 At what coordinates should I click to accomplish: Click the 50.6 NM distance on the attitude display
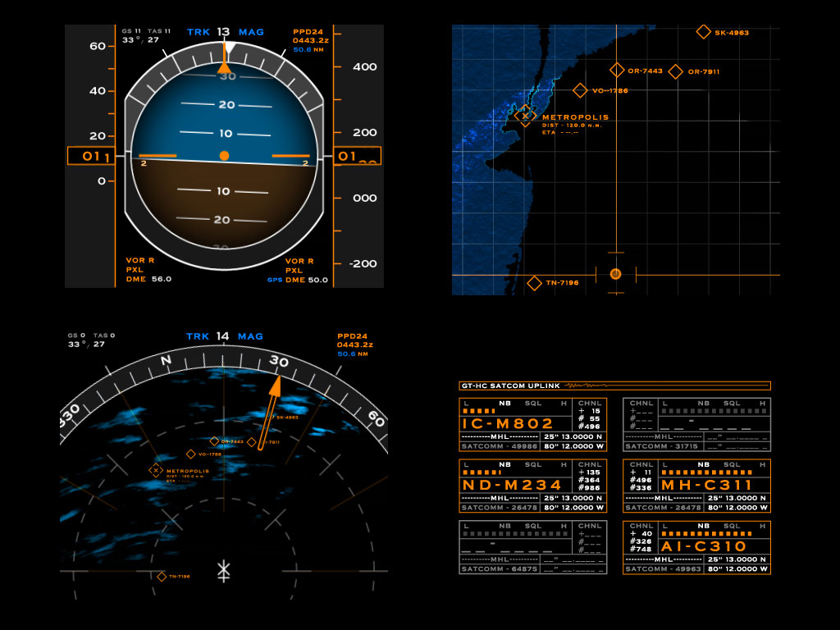(x=308, y=50)
